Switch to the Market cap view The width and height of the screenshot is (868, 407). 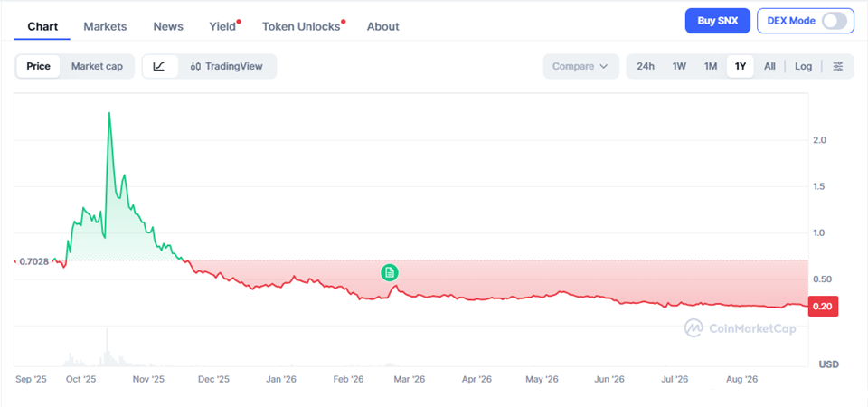coord(97,66)
